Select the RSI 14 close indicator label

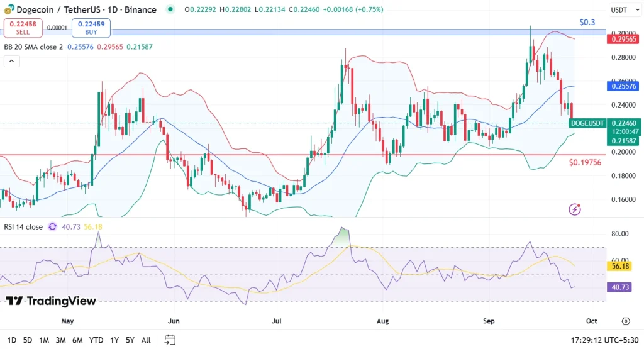(23, 226)
